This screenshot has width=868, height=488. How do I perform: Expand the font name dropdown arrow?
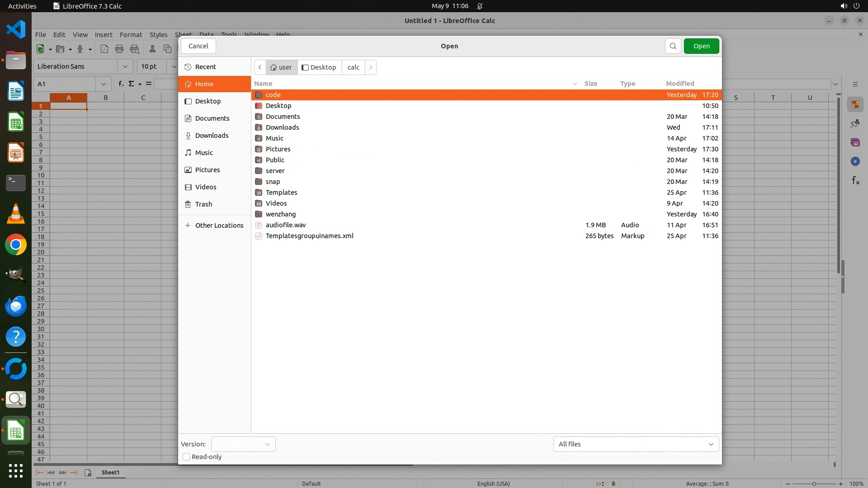(x=125, y=66)
